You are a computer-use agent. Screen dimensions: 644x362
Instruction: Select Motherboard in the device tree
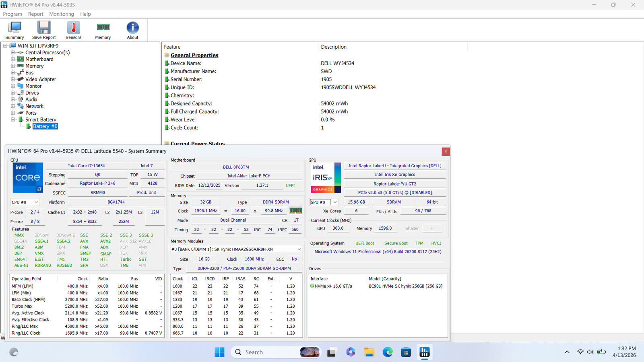tap(39, 59)
